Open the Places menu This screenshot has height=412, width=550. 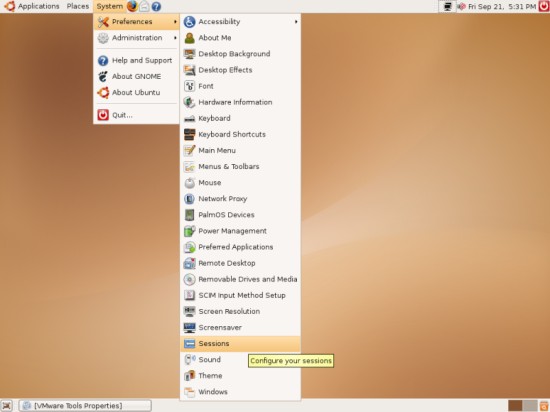(78, 6)
